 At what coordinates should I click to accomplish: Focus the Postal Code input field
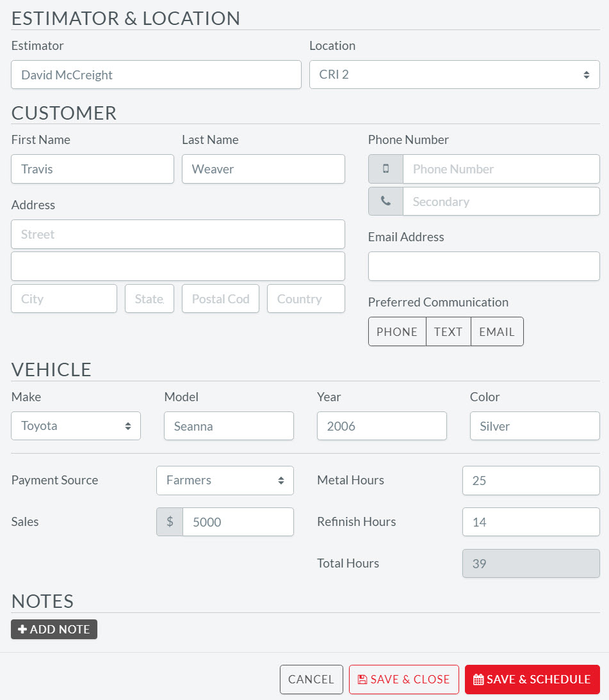(x=220, y=299)
